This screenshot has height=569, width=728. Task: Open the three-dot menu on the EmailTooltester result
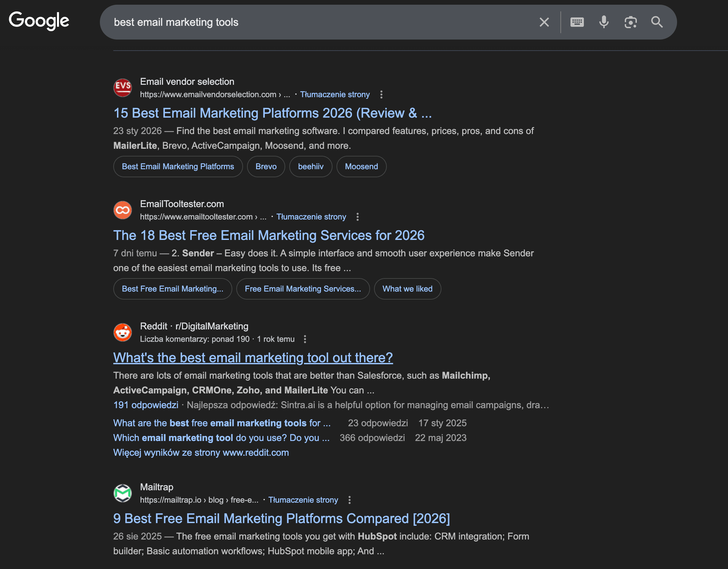(x=357, y=217)
